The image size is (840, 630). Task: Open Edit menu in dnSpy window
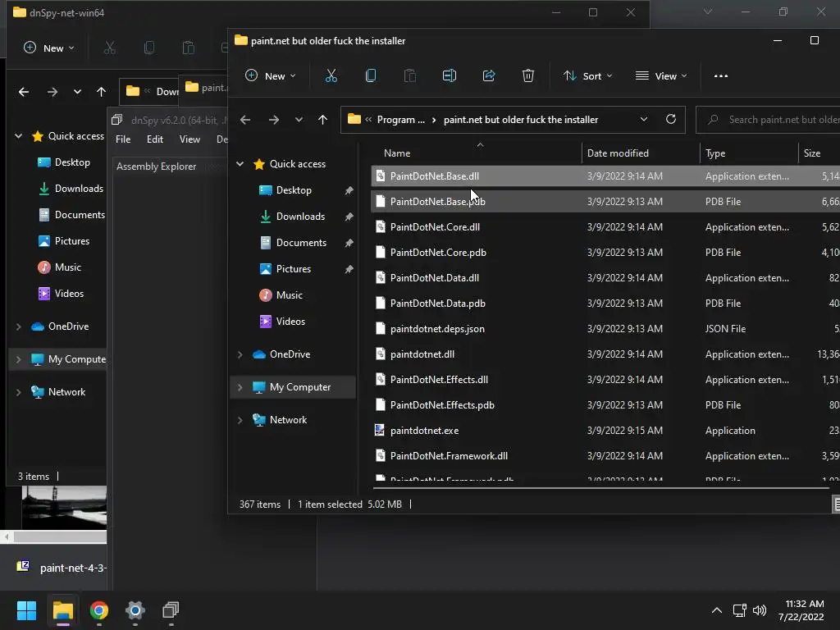tap(155, 139)
